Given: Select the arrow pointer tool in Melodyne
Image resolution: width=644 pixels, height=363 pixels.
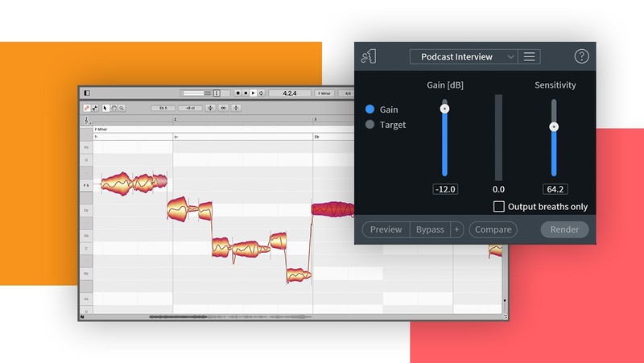Looking at the screenshot, I should 105,108.
